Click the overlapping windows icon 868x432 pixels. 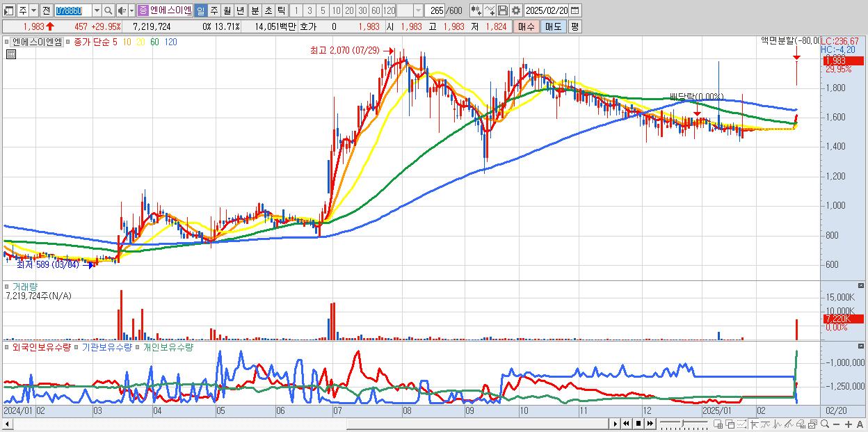click(x=730, y=424)
